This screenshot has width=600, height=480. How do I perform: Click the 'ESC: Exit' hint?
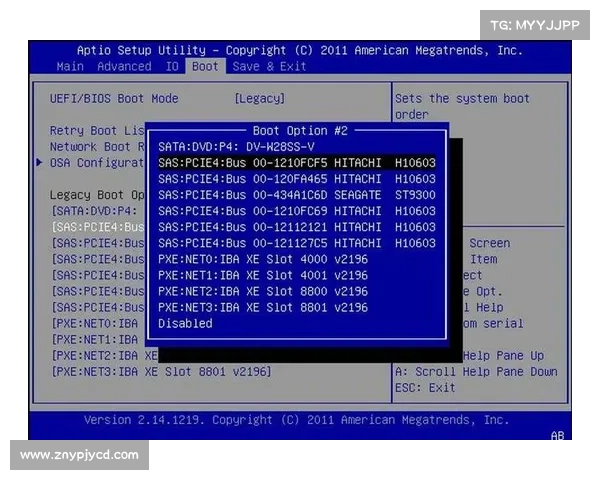click(425, 388)
